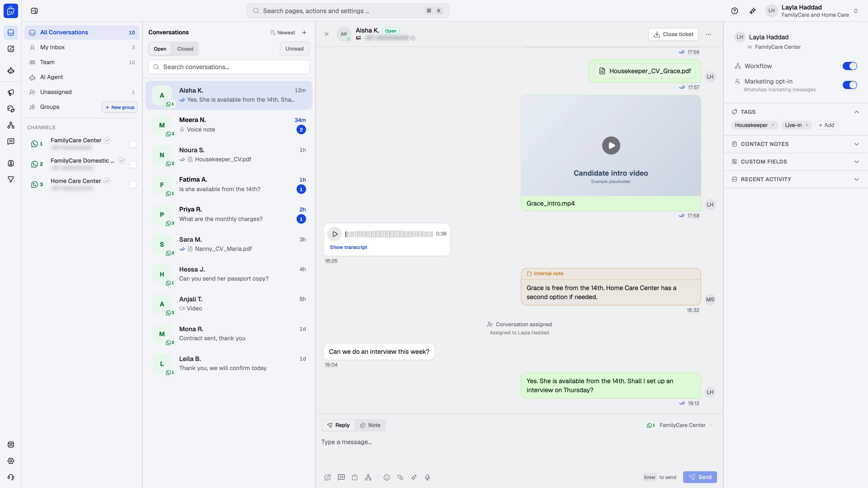The image size is (868, 488).
Task: Expand the Custom Fields section
Action: [796, 162]
